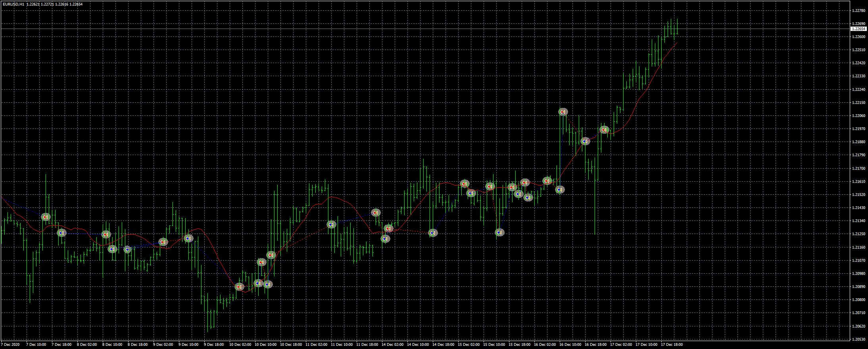Screen dimensions: 868x349
Task: Click the 1.20890 price axis label
Action: click(858, 287)
